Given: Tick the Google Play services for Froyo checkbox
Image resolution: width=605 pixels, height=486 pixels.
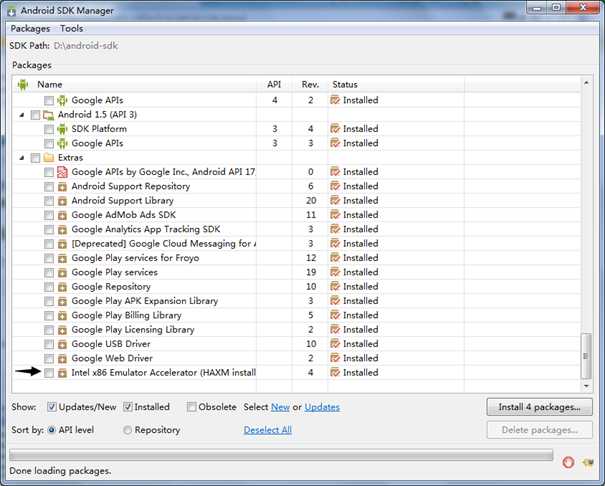Looking at the screenshot, I should (x=49, y=258).
